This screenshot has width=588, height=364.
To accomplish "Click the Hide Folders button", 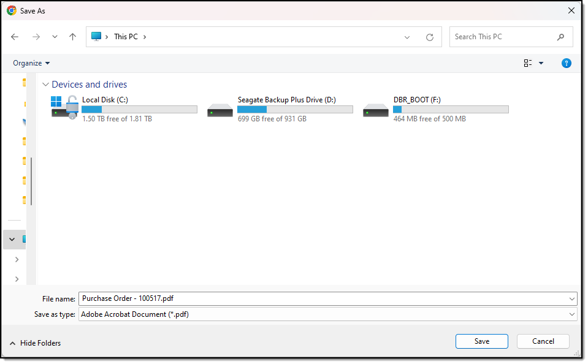I will click(x=35, y=343).
